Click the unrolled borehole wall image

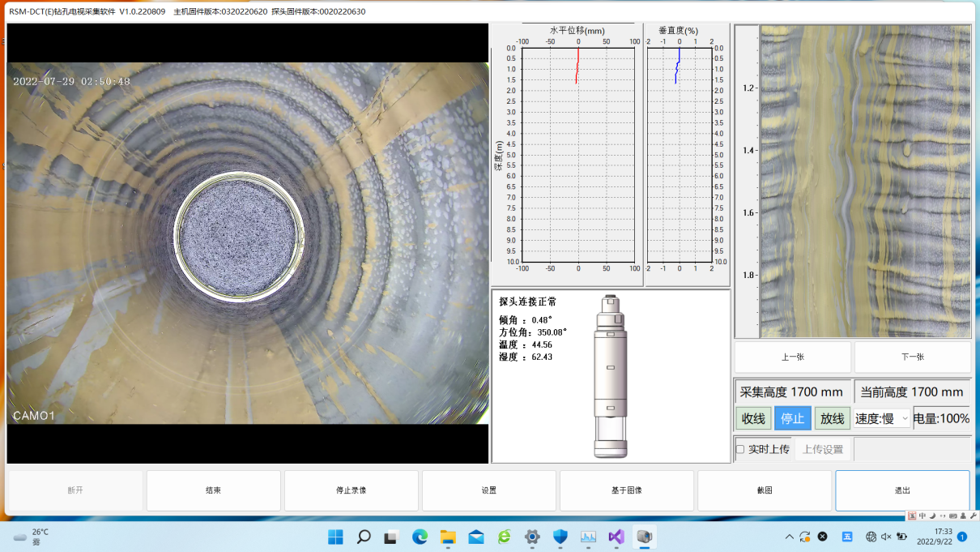click(864, 182)
